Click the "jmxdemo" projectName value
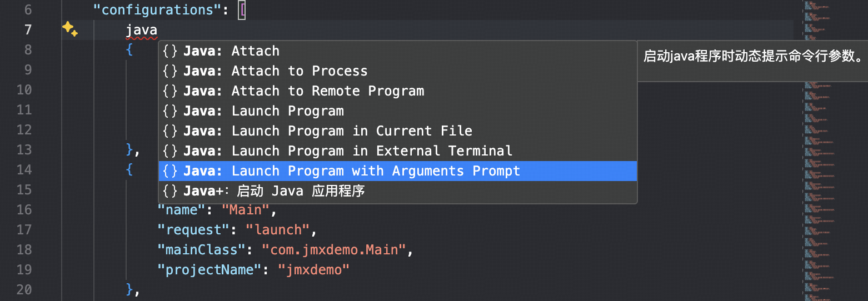Image resolution: width=868 pixels, height=301 pixels. (314, 270)
